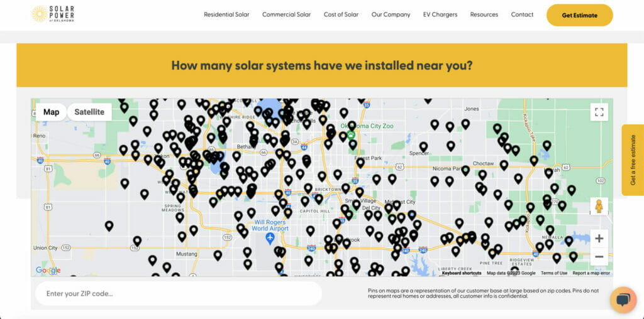Open the EV Chargers page
This screenshot has width=644, height=319.
point(440,14)
